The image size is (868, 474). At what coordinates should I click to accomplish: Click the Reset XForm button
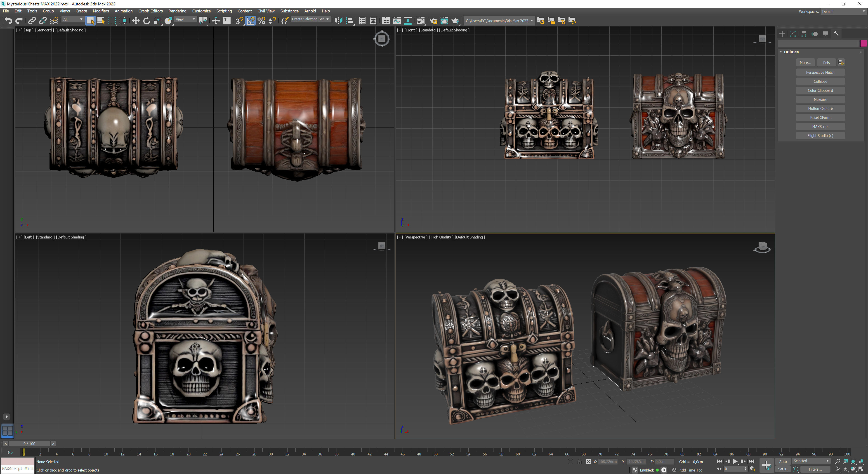click(x=820, y=118)
